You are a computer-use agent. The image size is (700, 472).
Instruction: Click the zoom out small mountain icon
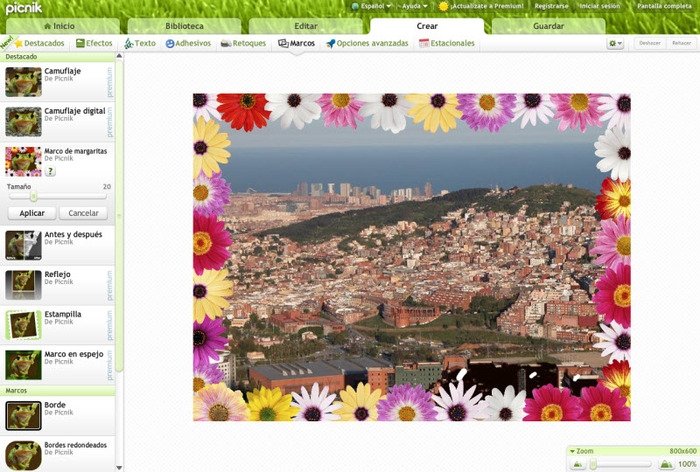577,465
